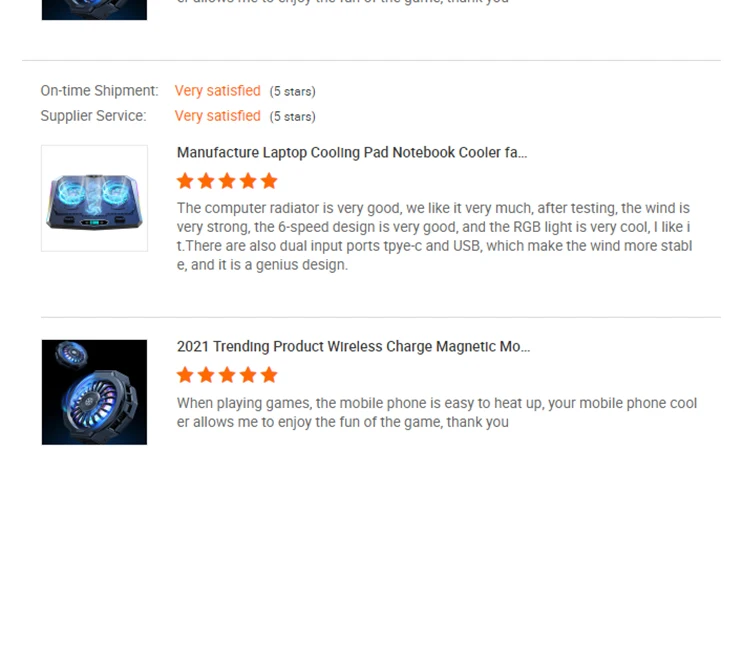Click (5 stars) next to On-time Shipment
Image resolution: width=750 pixels, height=667 pixels.
tap(293, 91)
